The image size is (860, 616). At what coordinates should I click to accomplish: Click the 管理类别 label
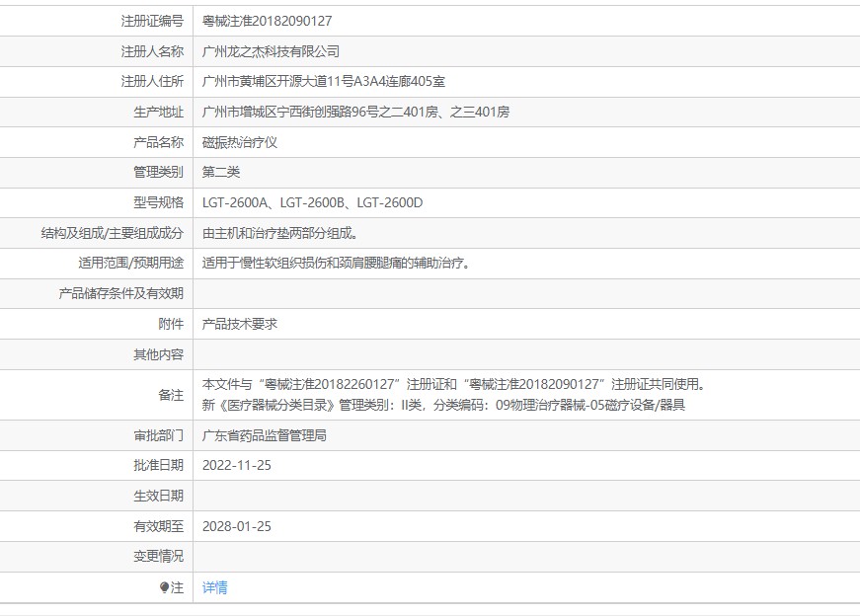tap(159, 172)
